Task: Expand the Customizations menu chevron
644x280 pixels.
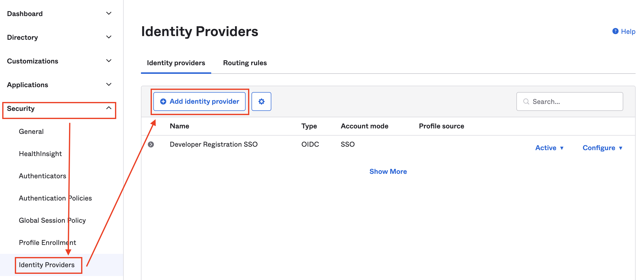Action: point(109,61)
